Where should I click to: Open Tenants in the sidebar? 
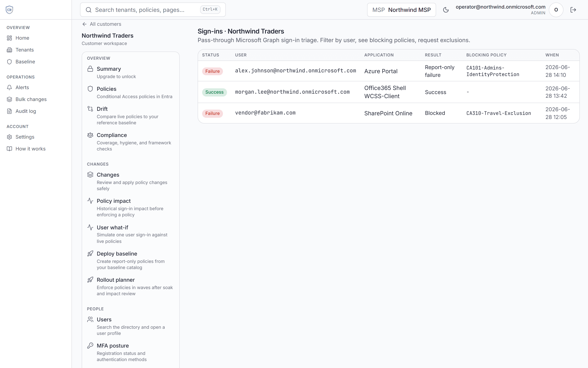tap(36, 50)
